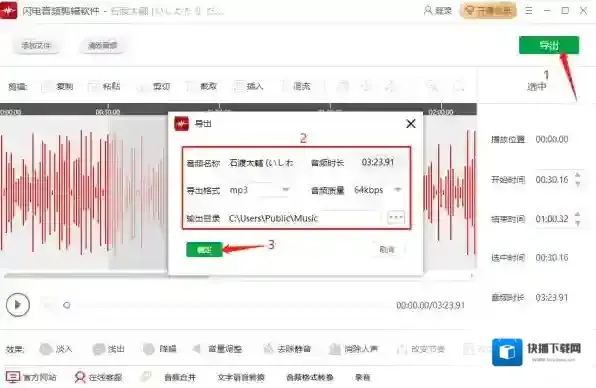Click the 结束时间 value 01:00.32
Image resolution: width=596 pixels, height=388 pixels.
click(552, 219)
